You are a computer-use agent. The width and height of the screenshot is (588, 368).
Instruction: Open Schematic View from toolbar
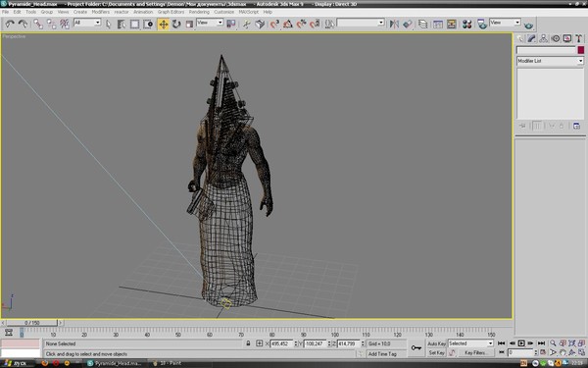pos(451,24)
